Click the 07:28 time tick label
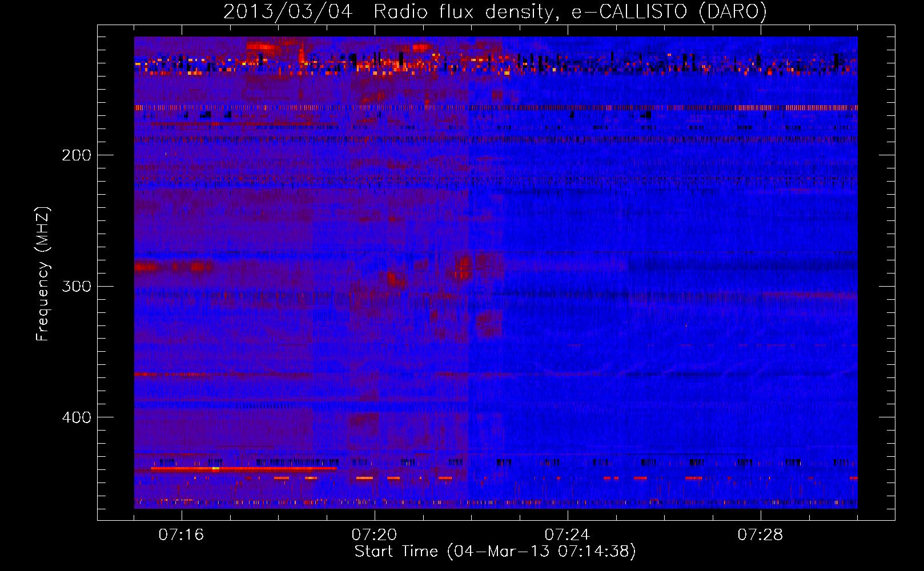Viewport: 924px width, 571px height. [x=760, y=535]
